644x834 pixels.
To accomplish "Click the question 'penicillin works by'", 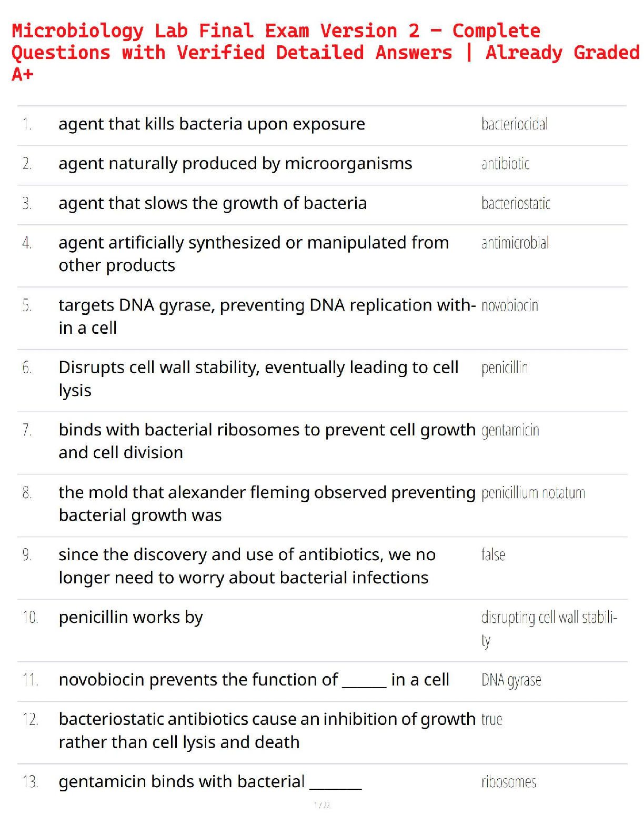I will (130, 617).
